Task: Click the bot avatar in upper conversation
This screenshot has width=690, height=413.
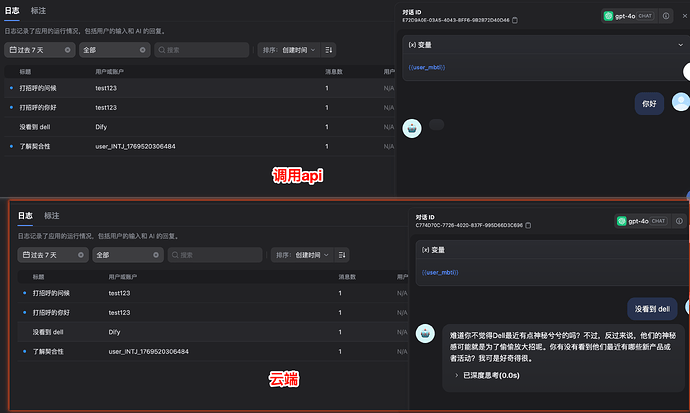Action: point(412,128)
